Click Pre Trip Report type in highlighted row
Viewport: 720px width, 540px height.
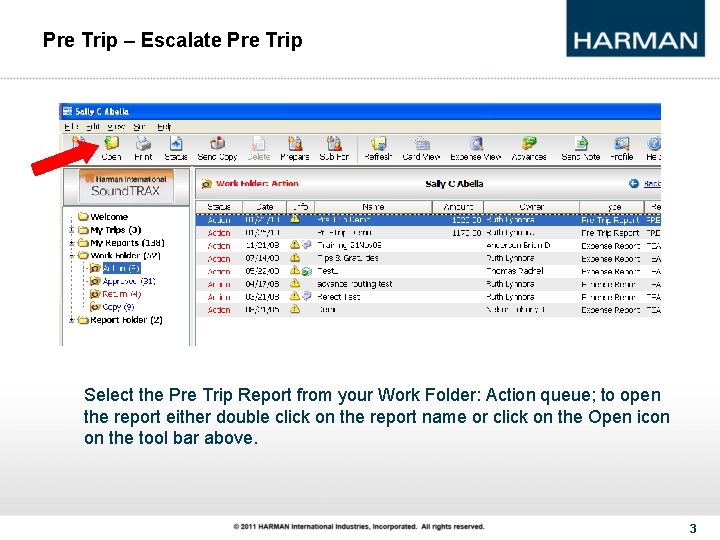[x=610, y=219]
